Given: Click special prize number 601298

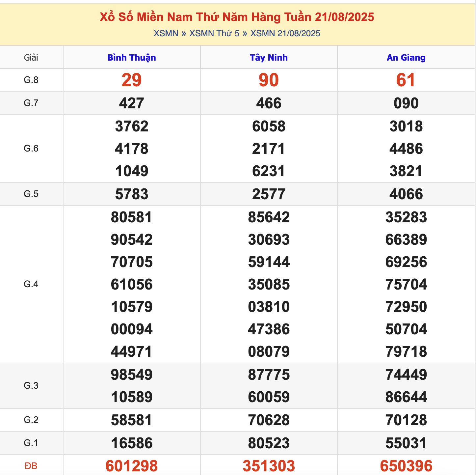Looking at the screenshot, I should [x=132, y=466].
